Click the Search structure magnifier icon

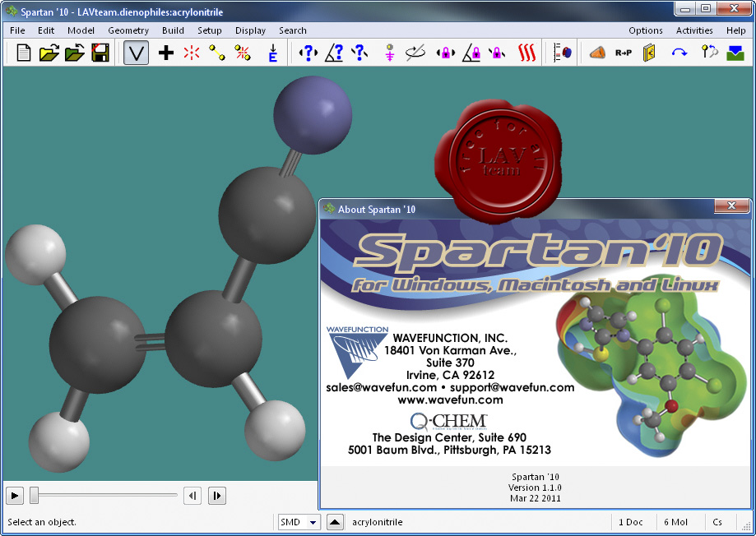709,52
